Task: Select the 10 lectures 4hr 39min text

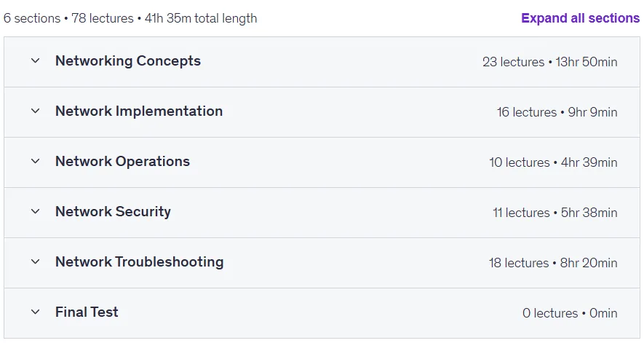Action: (553, 162)
